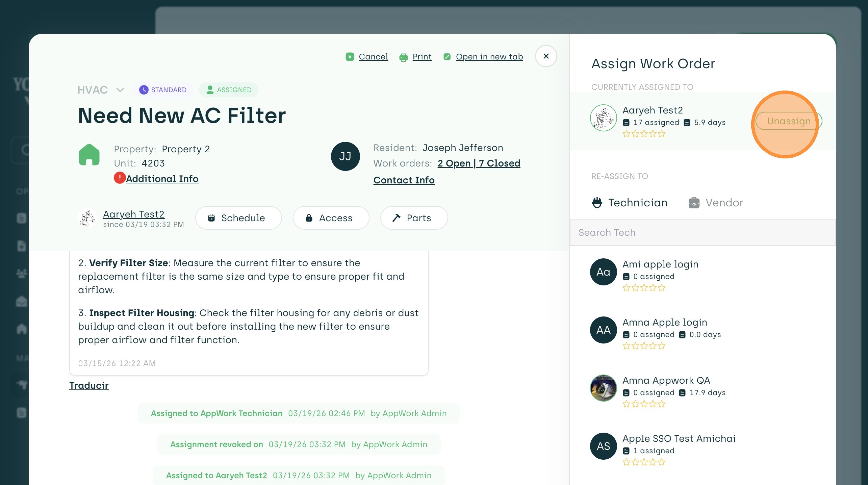Click the Unassign button

(x=788, y=121)
